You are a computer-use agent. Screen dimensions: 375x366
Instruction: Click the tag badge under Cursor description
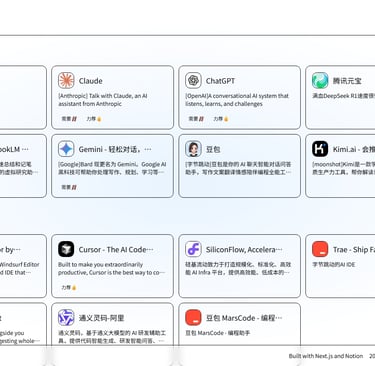[69, 287]
